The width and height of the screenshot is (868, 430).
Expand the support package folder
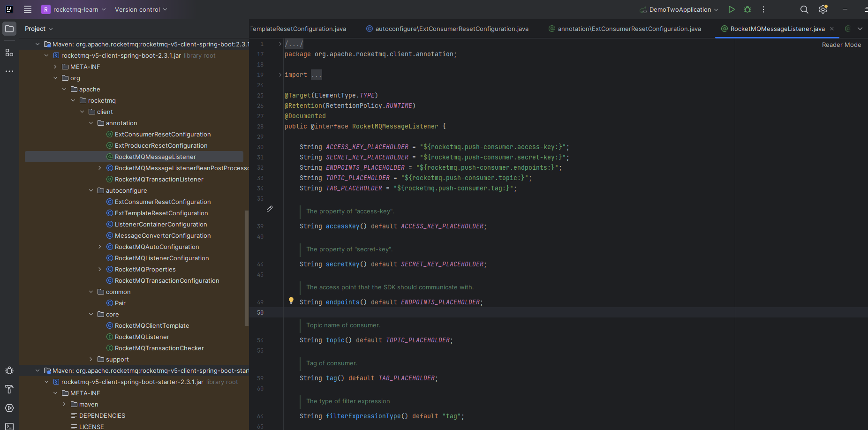[x=91, y=359]
